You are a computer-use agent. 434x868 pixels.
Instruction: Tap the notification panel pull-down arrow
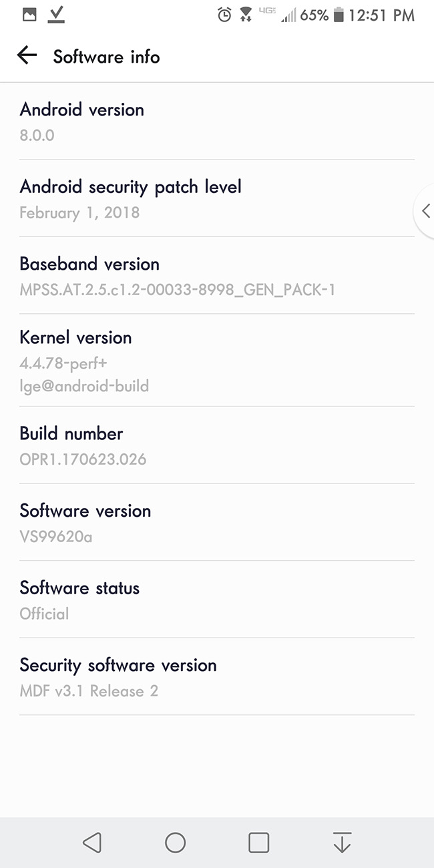coord(342,843)
